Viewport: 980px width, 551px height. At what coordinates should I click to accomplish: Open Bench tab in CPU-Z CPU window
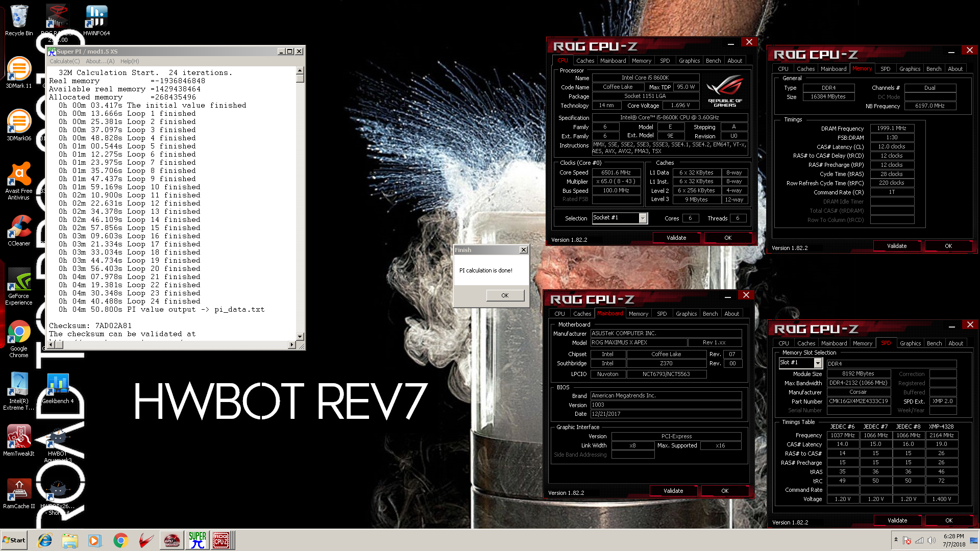point(713,61)
